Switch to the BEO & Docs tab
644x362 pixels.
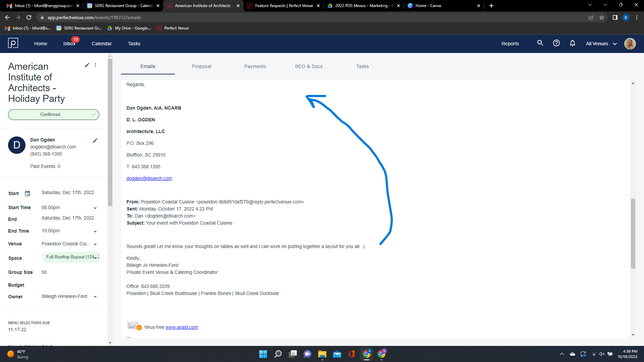[x=309, y=66]
